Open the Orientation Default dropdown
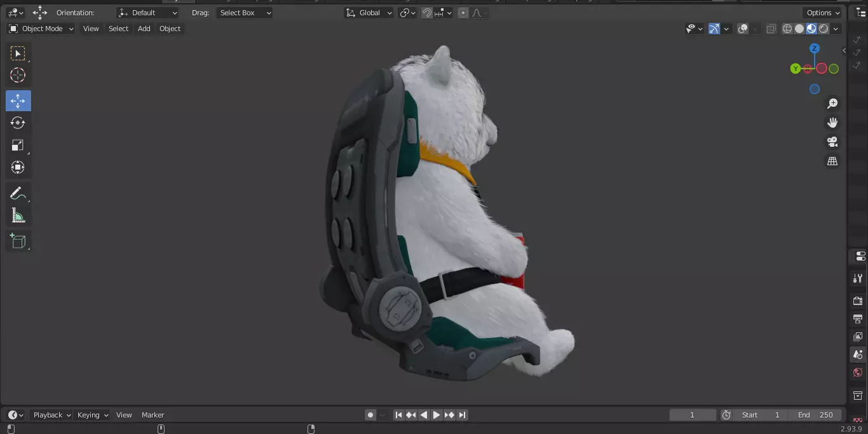The width and height of the screenshot is (868, 434). click(148, 13)
